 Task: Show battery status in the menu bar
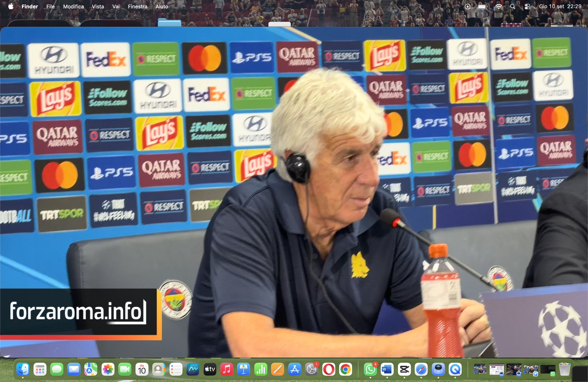point(482,7)
